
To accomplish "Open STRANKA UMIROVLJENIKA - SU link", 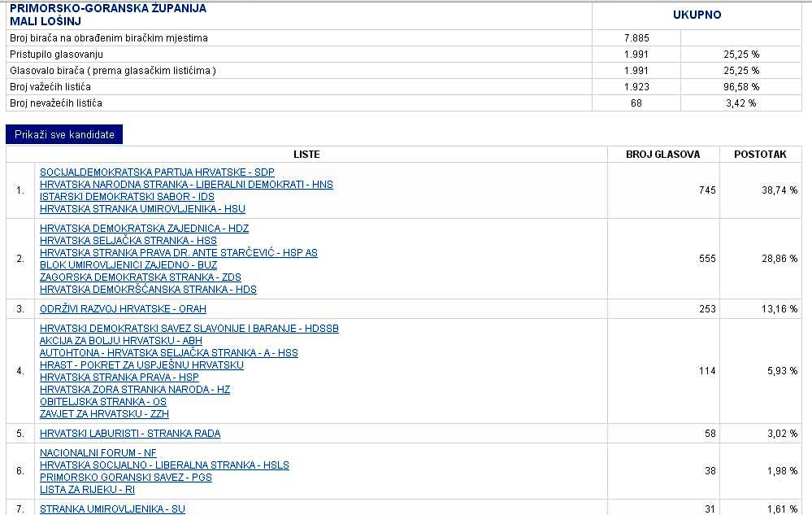I will pos(112,509).
